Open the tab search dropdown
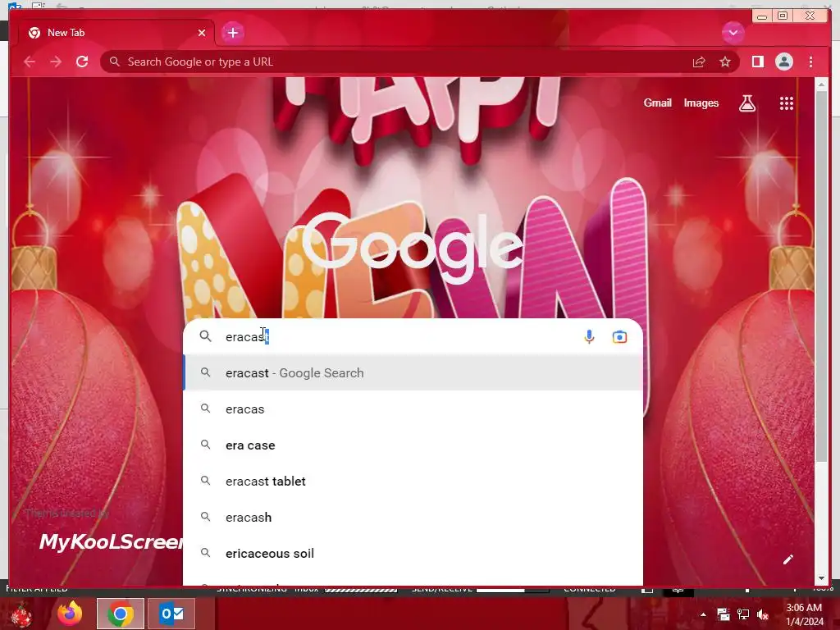 [733, 33]
